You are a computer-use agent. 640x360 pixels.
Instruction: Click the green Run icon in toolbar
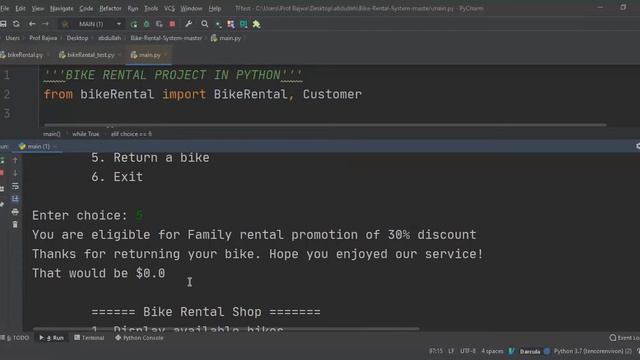(x=134, y=24)
